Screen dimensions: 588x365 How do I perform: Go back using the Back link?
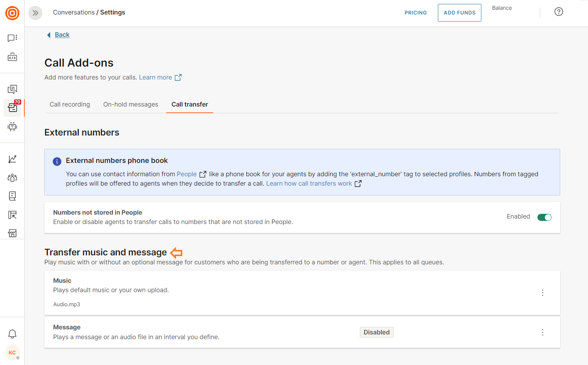coord(62,35)
